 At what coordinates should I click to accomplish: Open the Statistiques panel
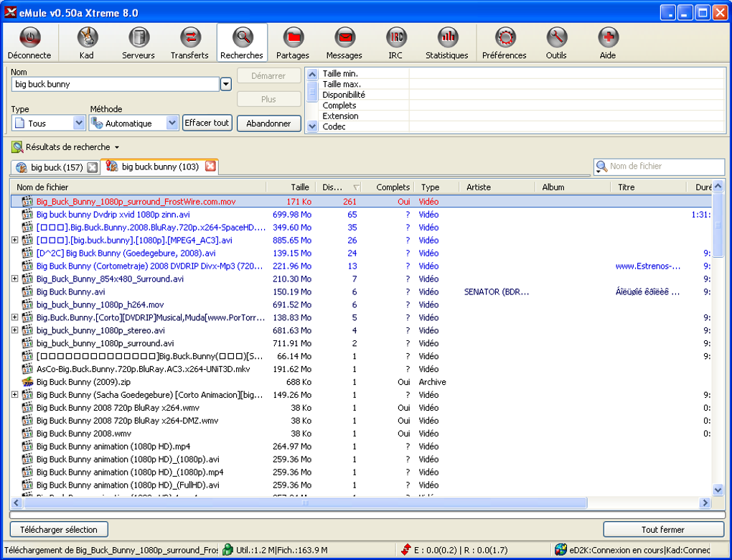(x=447, y=42)
